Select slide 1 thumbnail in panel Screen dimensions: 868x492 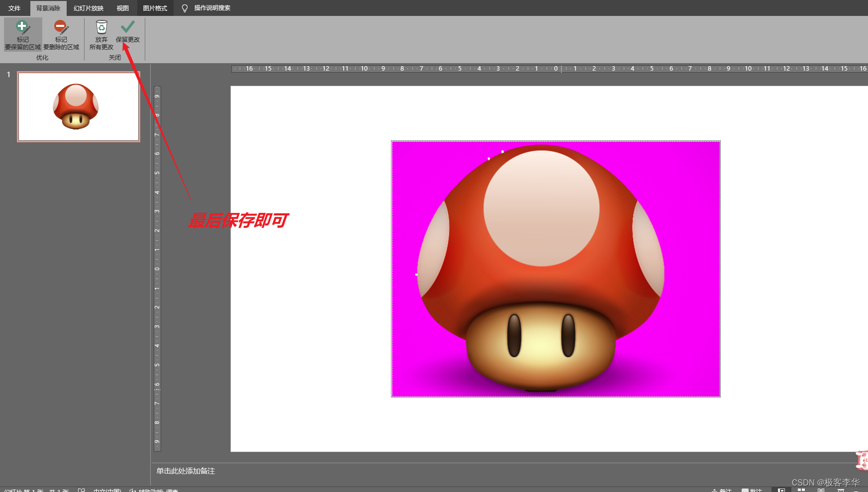(79, 106)
